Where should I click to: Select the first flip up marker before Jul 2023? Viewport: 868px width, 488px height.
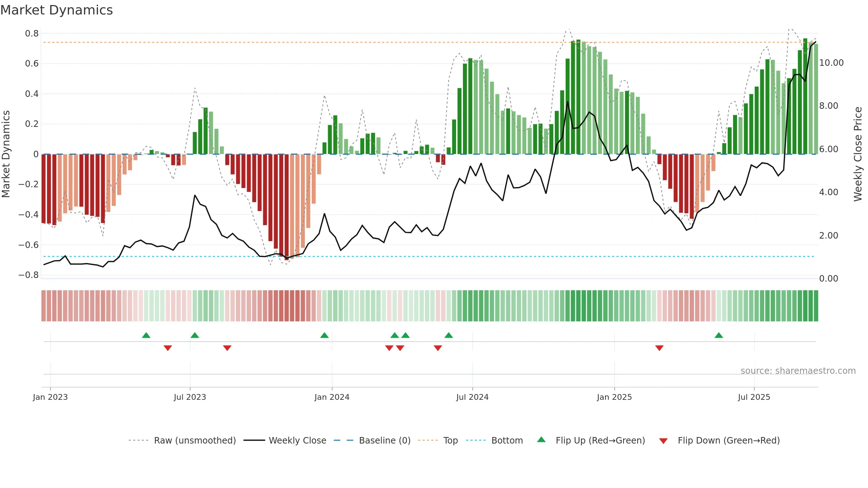coord(146,335)
